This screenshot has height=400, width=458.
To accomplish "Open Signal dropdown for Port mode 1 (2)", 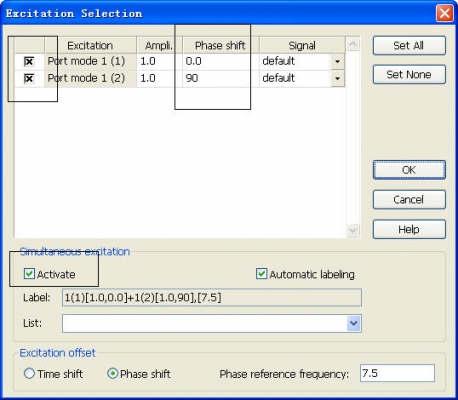I will (x=337, y=78).
